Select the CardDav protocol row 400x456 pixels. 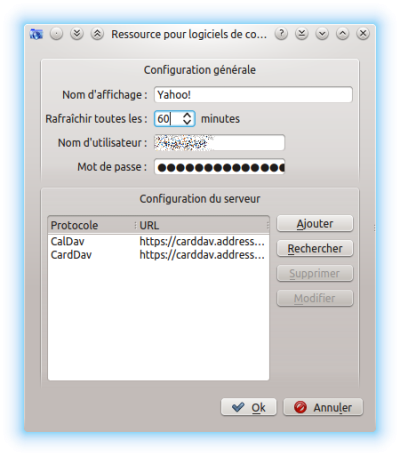(158, 255)
